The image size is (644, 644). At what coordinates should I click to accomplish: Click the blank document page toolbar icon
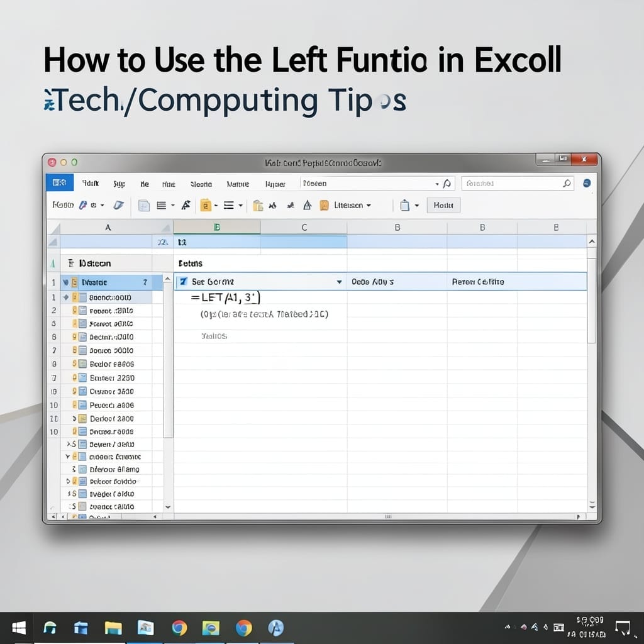[144, 205]
